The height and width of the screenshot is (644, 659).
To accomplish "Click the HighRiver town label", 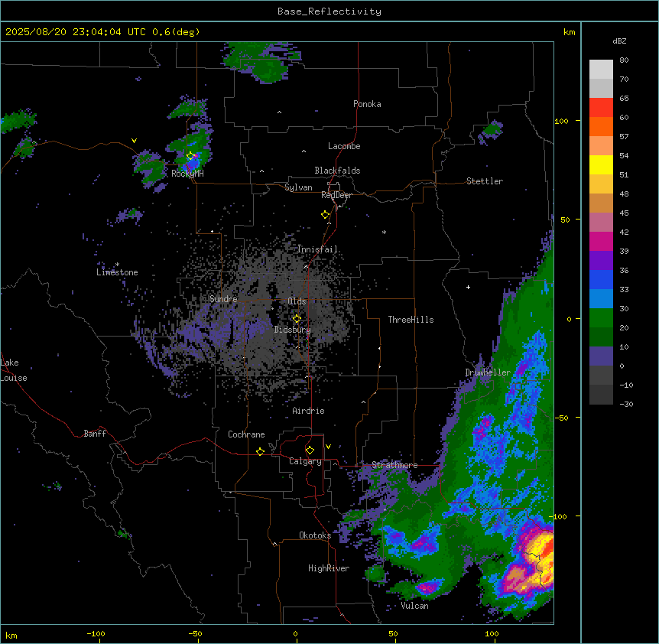I will pyautogui.click(x=329, y=568).
